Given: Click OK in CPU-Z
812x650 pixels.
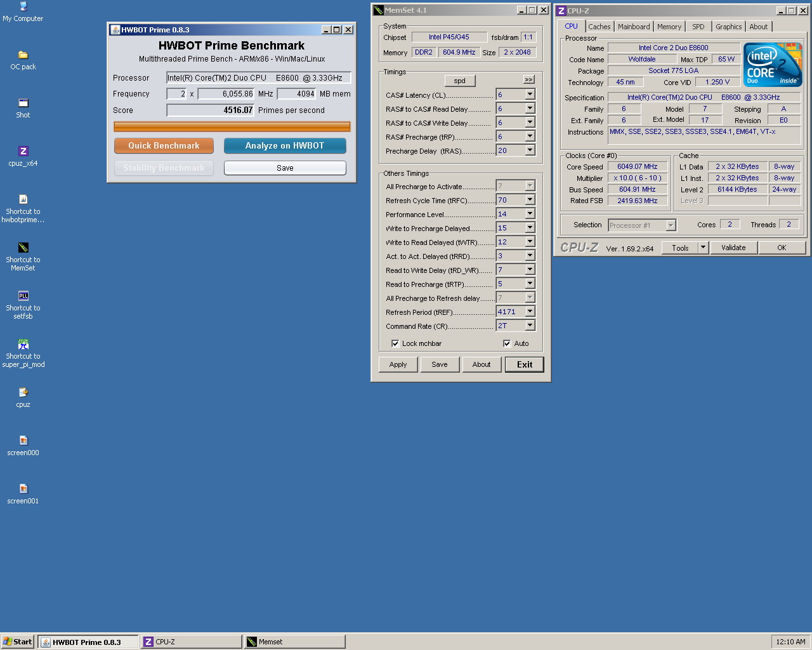Looking at the screenshot, I should tap(782, 248).
